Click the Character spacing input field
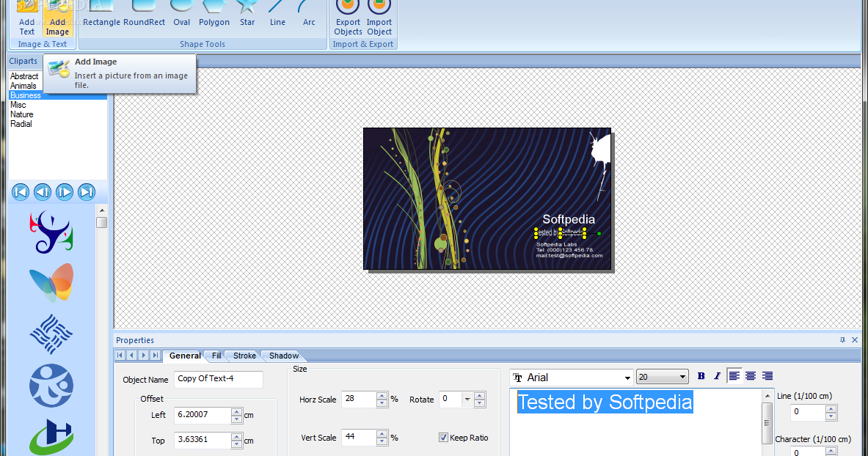The width and height of the screenshot is (868, 456). (808, 452)
